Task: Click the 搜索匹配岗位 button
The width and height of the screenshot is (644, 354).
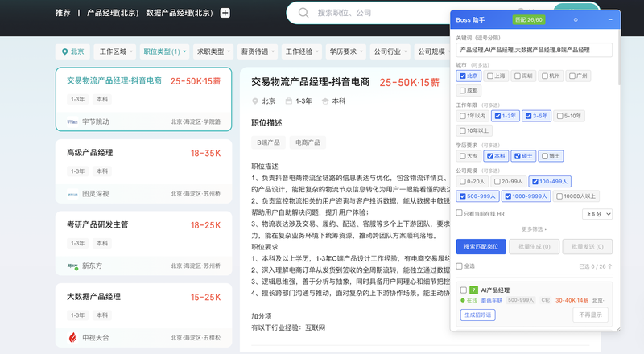Action: 481,246
